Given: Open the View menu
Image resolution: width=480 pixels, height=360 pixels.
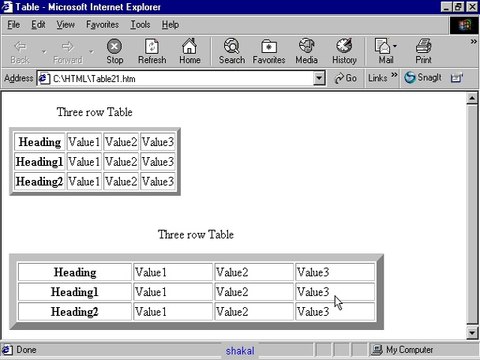Looking at the screenshot, I should (65, 25).
